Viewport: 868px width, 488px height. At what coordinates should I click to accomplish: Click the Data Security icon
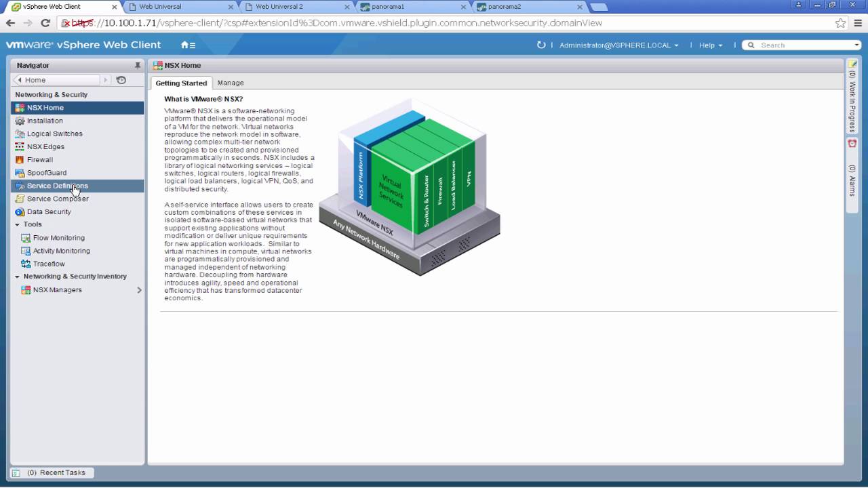tap(20, 212)
